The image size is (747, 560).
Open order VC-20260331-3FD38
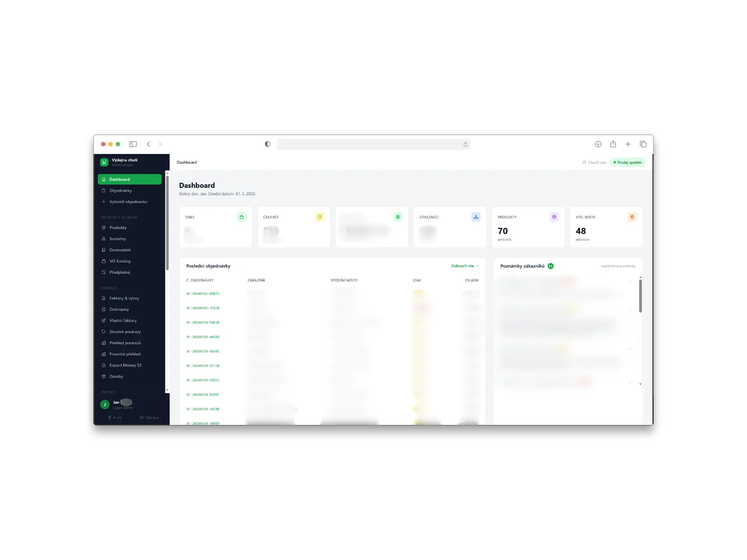pyautogui.click(x=203, y=308)
